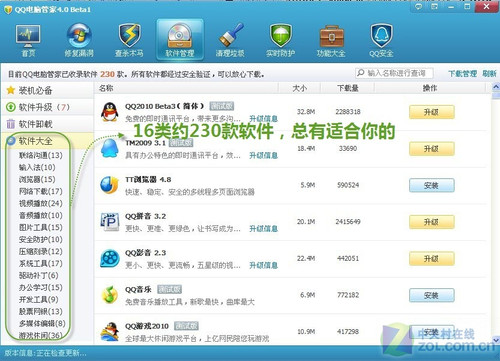The height and width of the screenshot is (361, 500).
Task: Click 升级 button for QQ2010 Beta3
Action: tap(432, 112)
